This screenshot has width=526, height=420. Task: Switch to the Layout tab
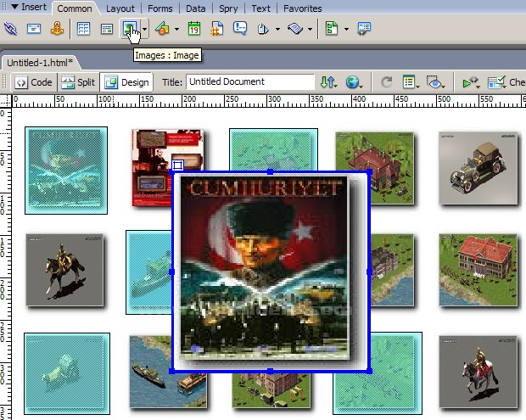120,8
